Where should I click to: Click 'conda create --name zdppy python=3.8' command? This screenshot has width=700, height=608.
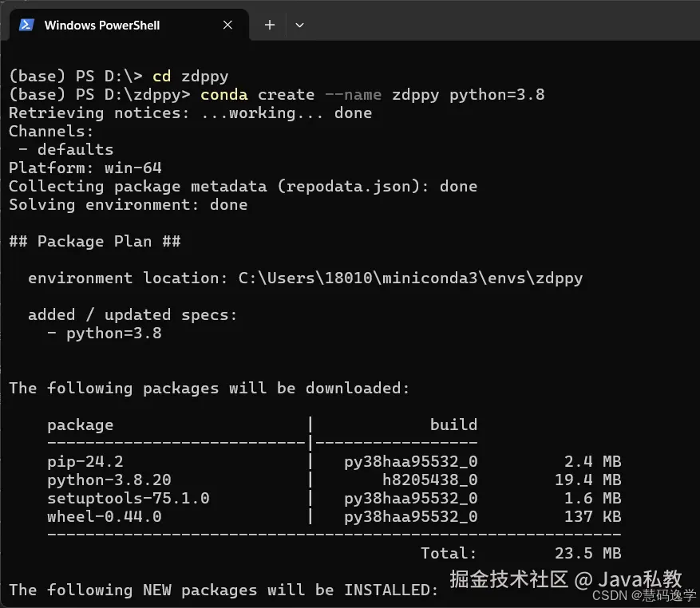pos(372,95)
